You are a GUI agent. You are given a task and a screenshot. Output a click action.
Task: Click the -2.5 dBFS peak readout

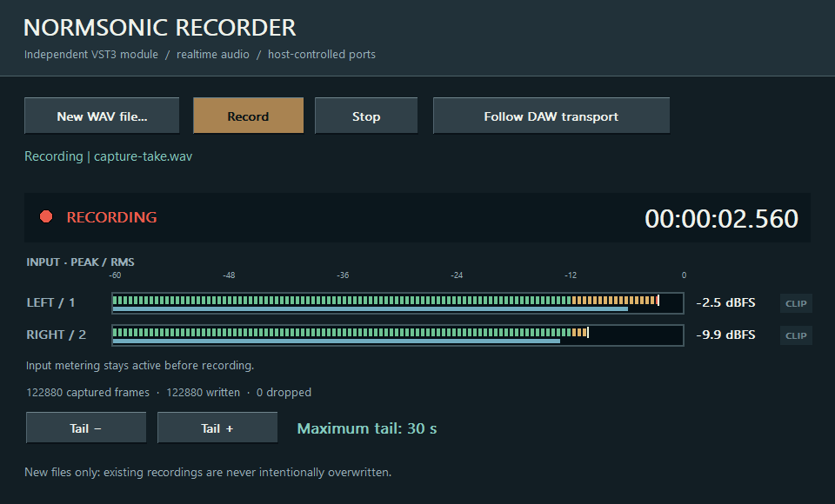click(x=725, y=302)
